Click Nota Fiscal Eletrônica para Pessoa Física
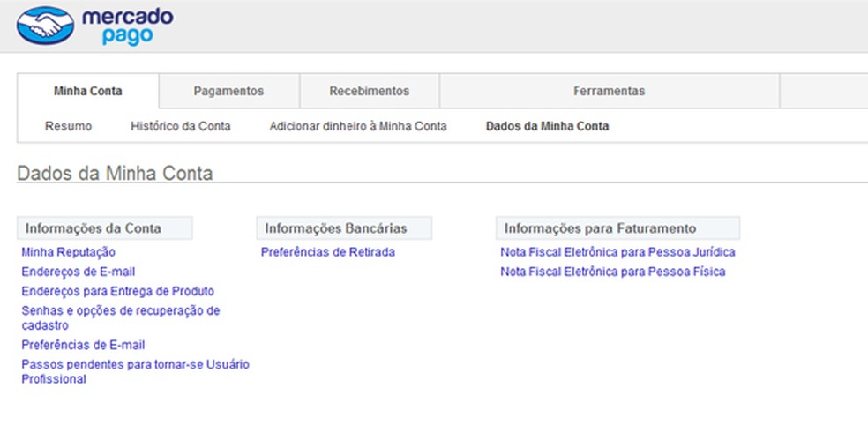Screen dimensions: 868x425 (612, 272)
